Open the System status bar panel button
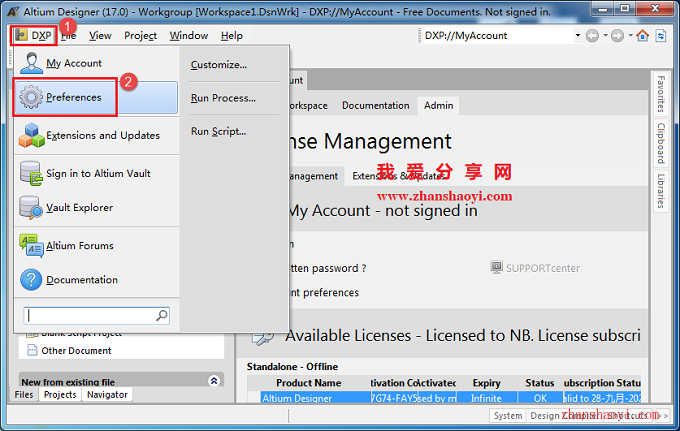This screenshot has height=431, width=680. click(508, 415)
